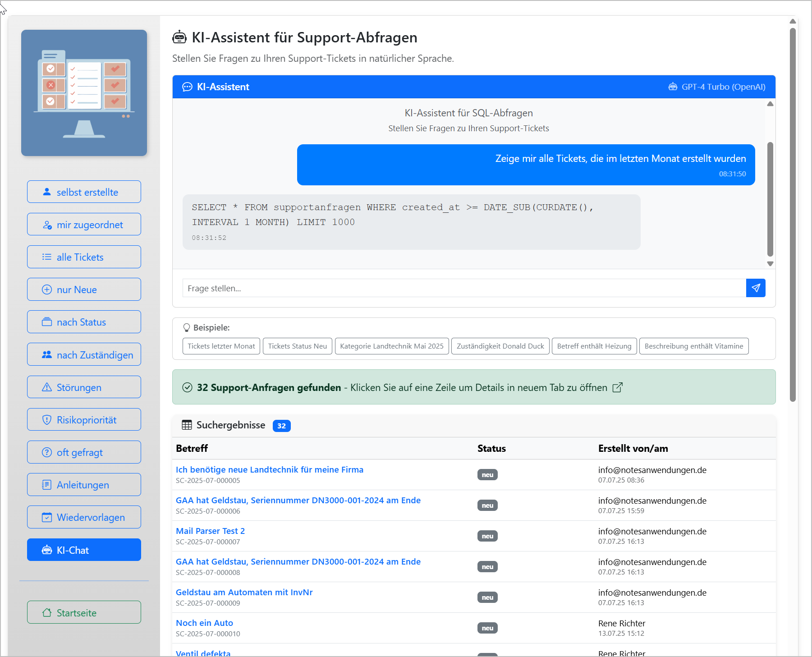Click the shield icon for Risikopriorität
812x657 pixels.
[47, 420]
